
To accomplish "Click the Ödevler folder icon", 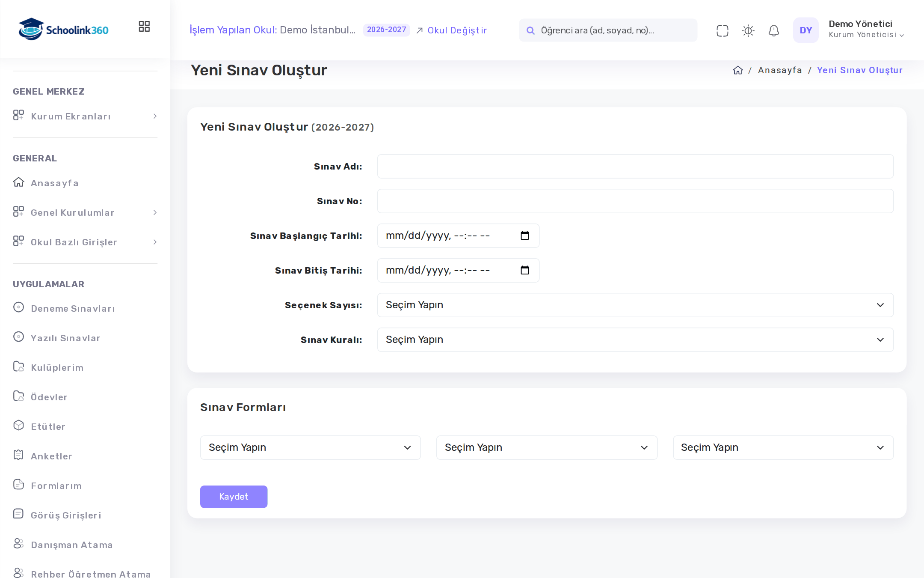I will click(18, 396).
